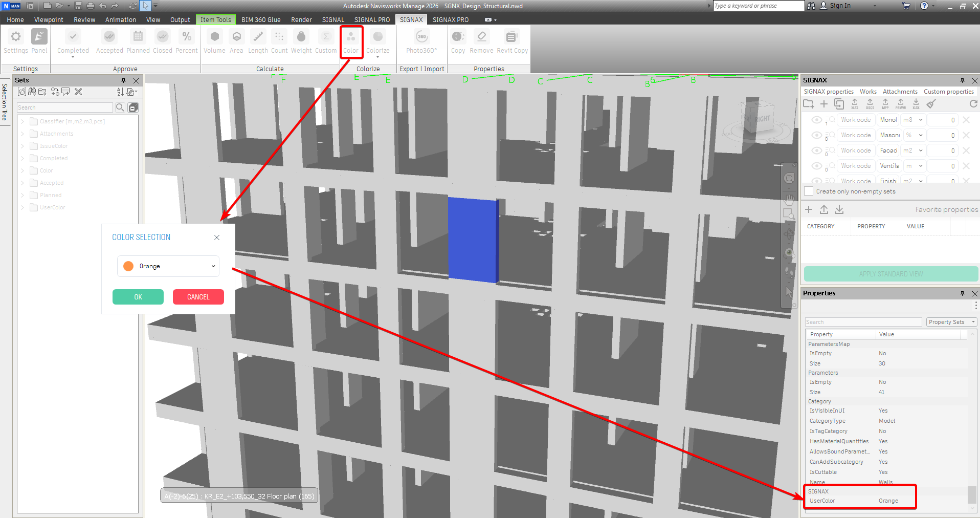Expand the IssueColor folder
The width and height of the screenshot is (980, 518).
(x=23, y=146)
